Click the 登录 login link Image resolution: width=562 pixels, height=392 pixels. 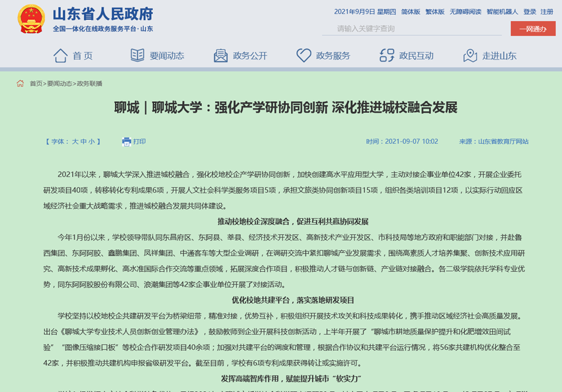(x=529, y=12)
